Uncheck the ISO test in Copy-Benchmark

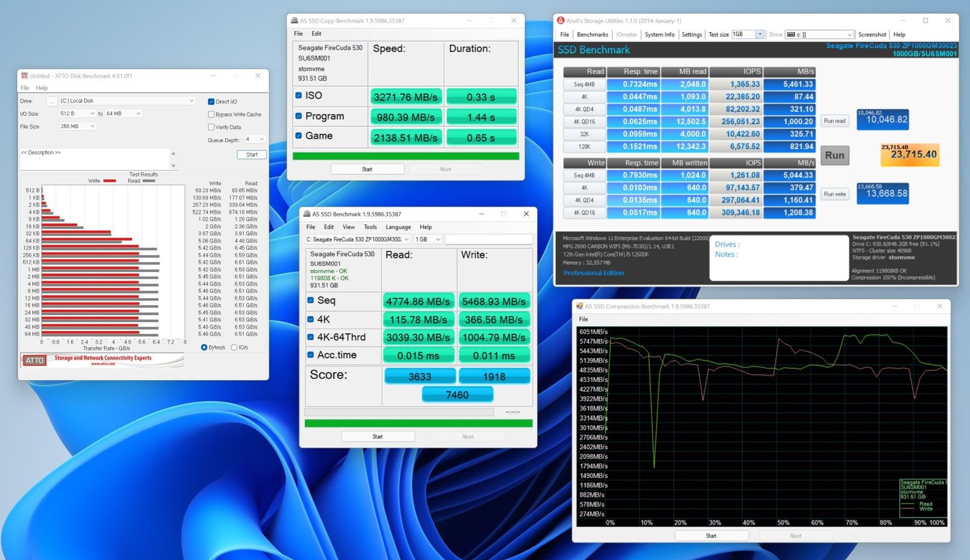(x=299, y=95)
